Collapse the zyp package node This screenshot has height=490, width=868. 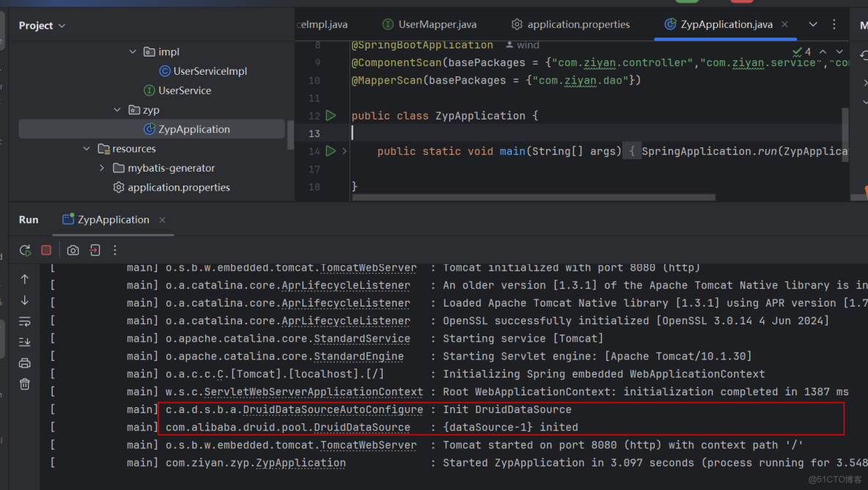[116, 109]
